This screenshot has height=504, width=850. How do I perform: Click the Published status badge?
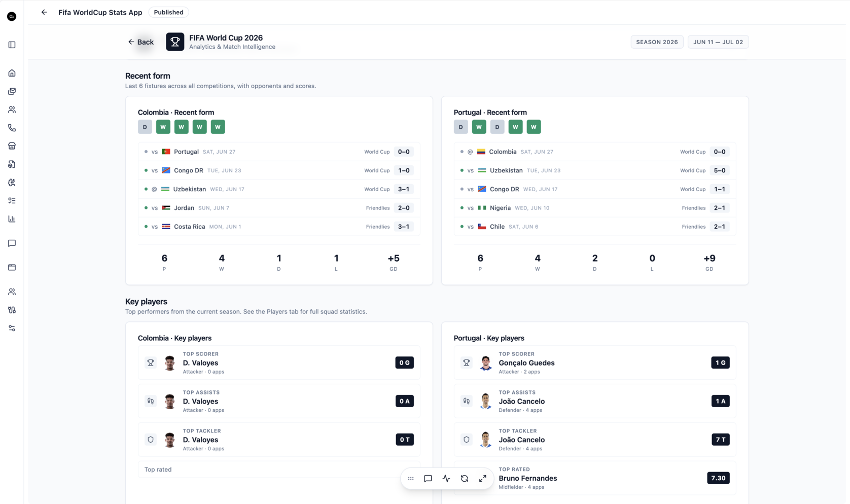coord(168,12)
